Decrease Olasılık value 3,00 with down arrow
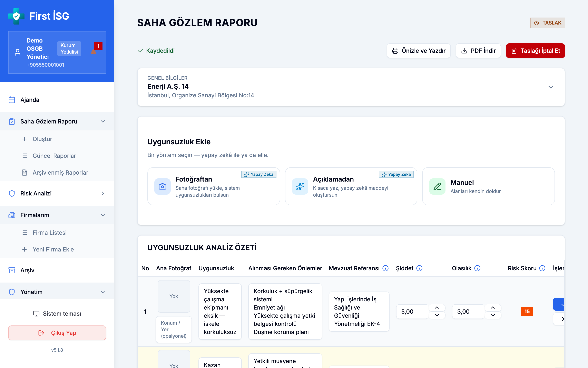 (x=493, y=315)
